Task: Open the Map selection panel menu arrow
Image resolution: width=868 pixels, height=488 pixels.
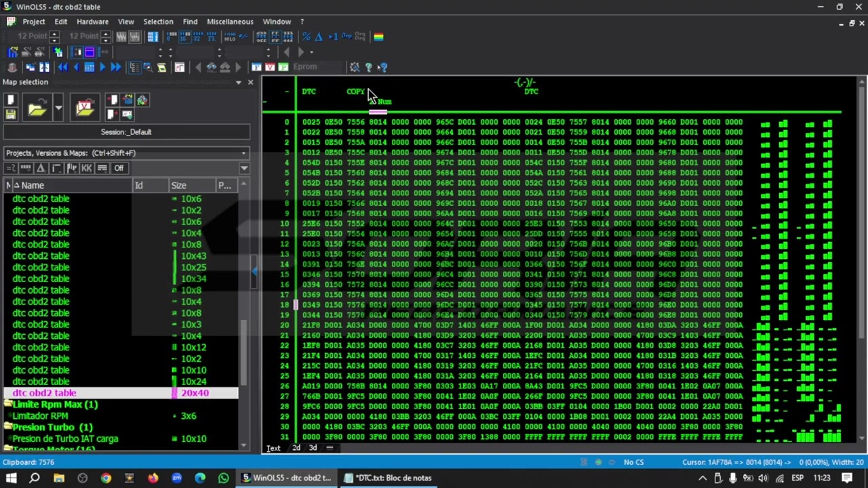Action: [x=239, y=82]
